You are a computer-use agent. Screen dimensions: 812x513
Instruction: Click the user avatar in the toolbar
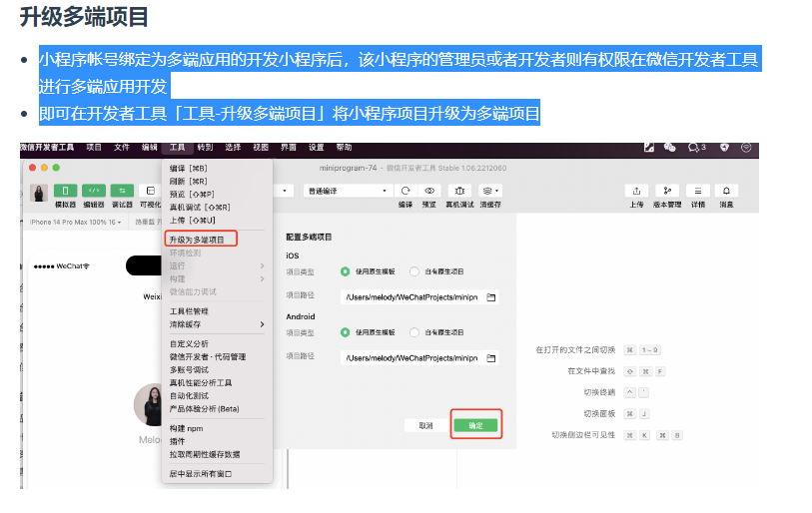pos(39,193)
